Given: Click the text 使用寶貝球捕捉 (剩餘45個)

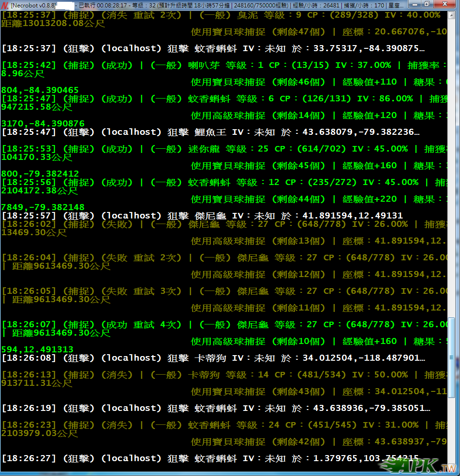Looking at the screenshot, I should [258, 165].
